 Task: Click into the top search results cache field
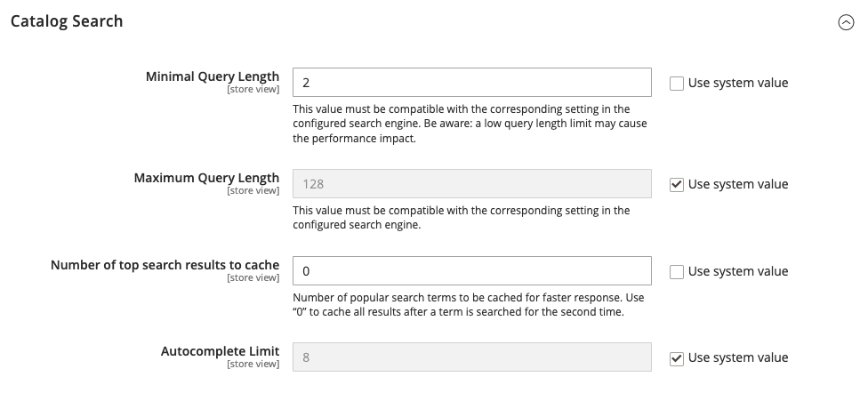coord(472,271)
